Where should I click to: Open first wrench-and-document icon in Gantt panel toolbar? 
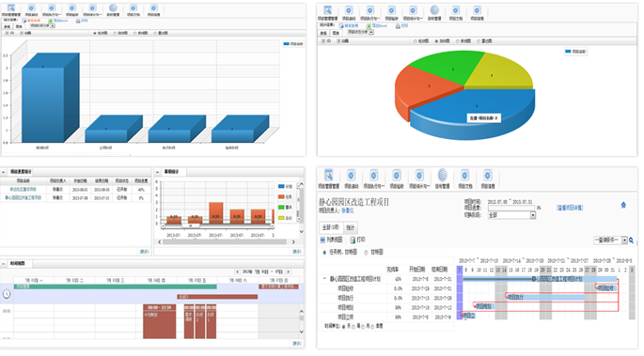(x=328, y=175)
